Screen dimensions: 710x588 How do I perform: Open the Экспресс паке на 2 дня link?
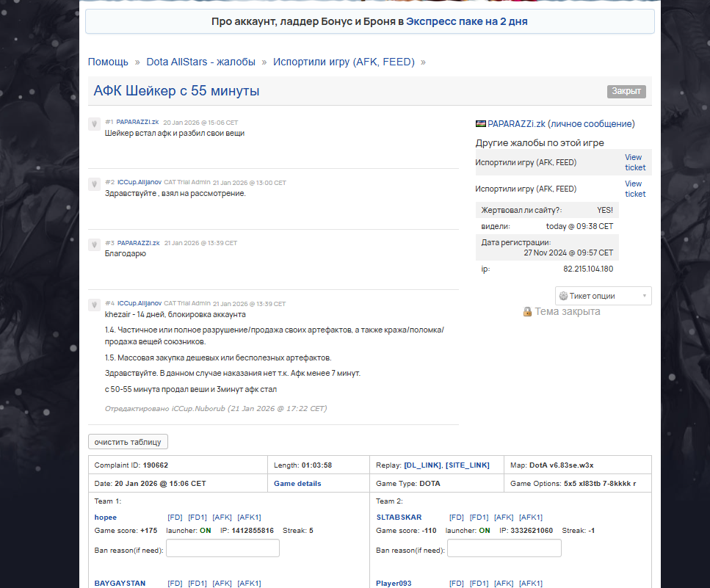coord(467,21)
